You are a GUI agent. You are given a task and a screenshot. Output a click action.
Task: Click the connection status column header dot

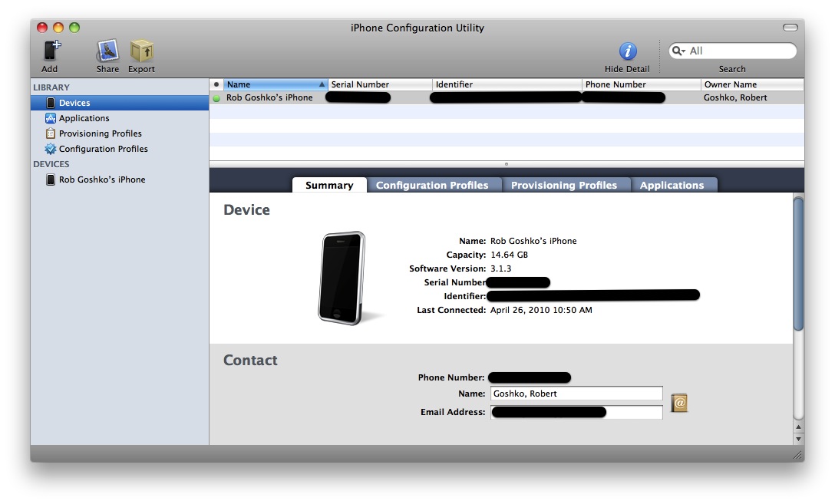pos(216,84)
